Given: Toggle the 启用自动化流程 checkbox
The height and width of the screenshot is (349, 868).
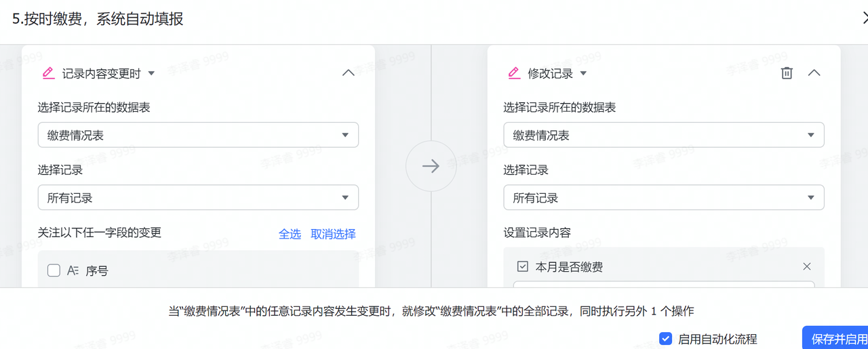Looking at the screenshot, I should (665, 339).
